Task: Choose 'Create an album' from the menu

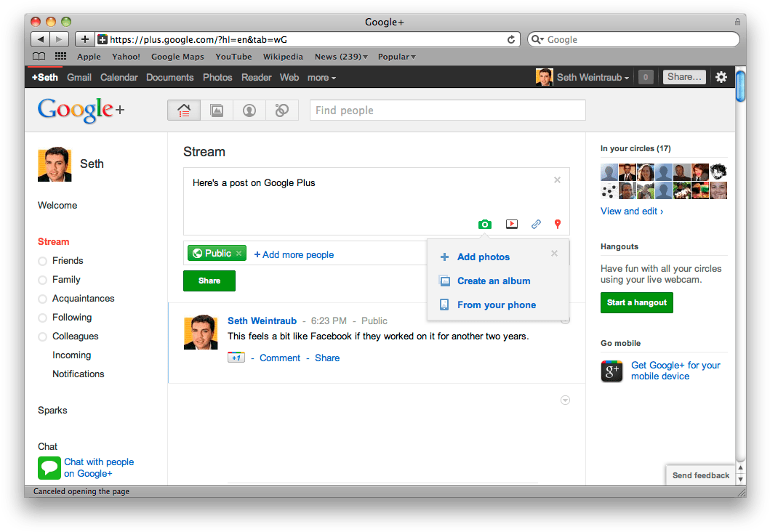Action: click(x=494, y=281)
